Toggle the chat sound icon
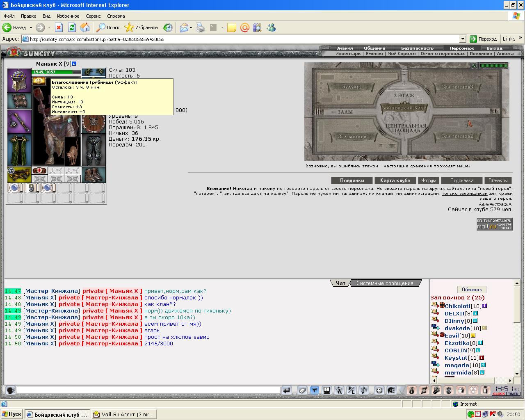Viewport: 525px width, 420px height. click(x=363, y=390)
